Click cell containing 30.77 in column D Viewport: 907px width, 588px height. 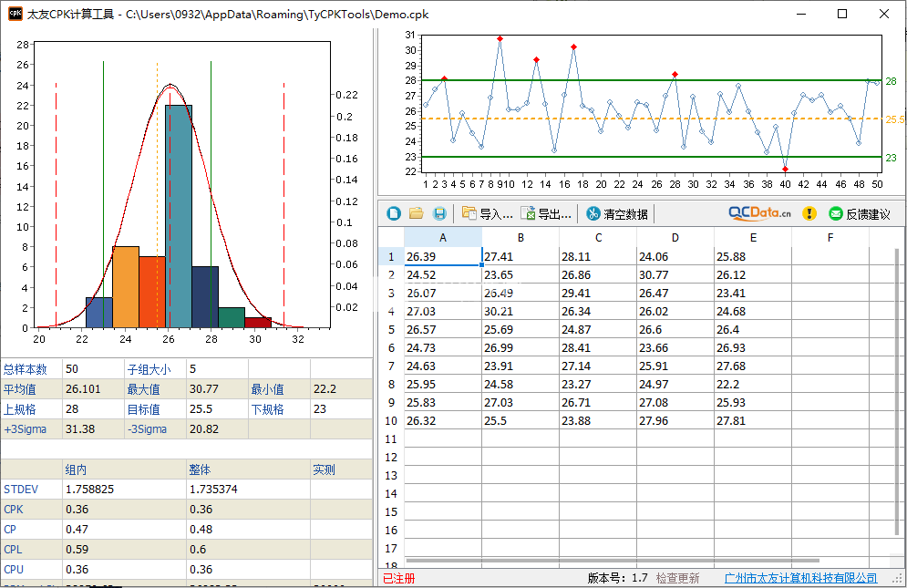pyautogui.click(x=675, y=274)
